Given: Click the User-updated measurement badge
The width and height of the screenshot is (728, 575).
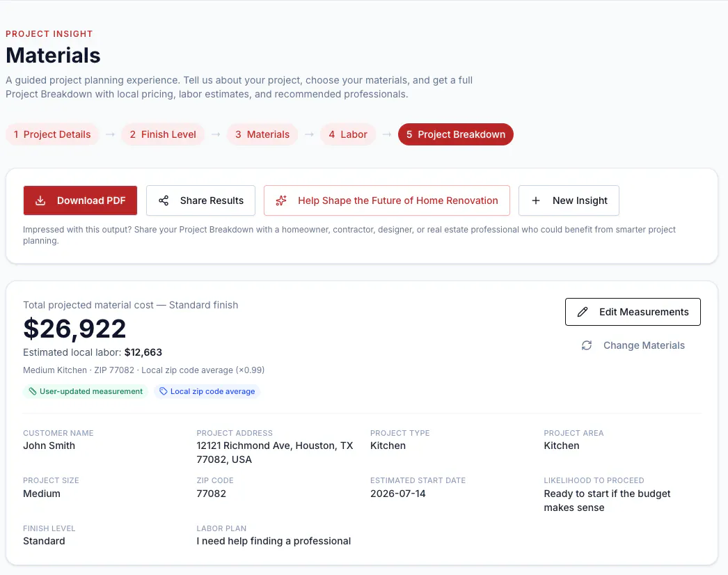Looking at the screenshot, I should coord(86,391).
